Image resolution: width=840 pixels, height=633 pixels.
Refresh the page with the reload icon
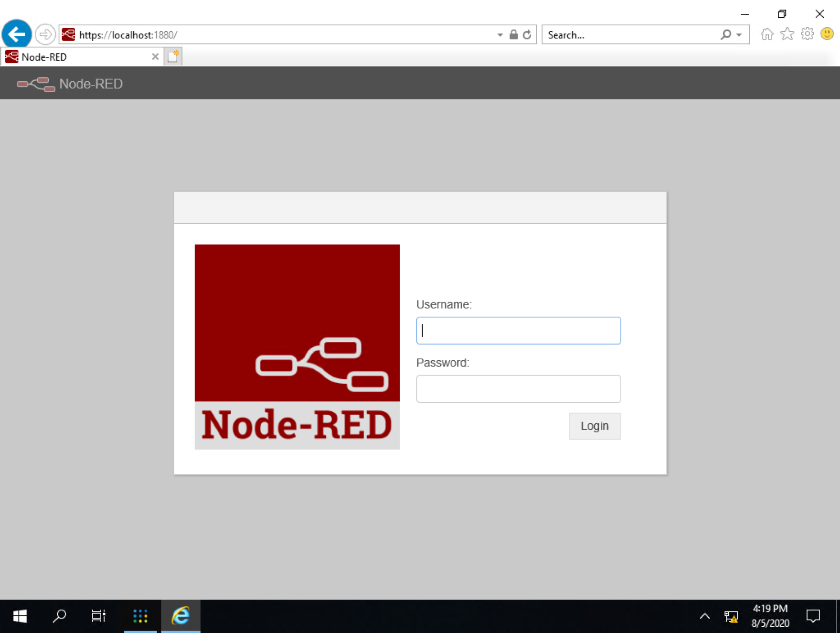pyautogui.click(x=527, y=34)
